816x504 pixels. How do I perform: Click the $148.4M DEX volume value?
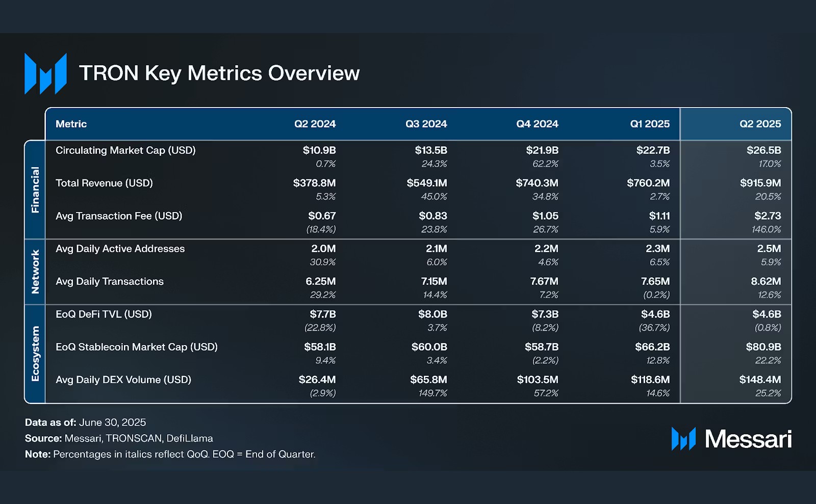point(760,380)
